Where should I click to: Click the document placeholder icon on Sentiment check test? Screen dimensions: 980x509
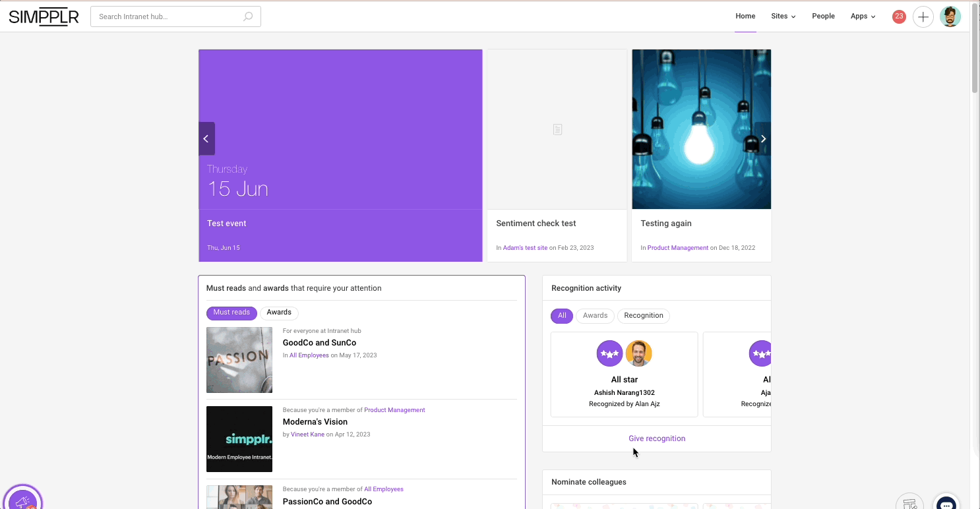(x=557, y=129)
